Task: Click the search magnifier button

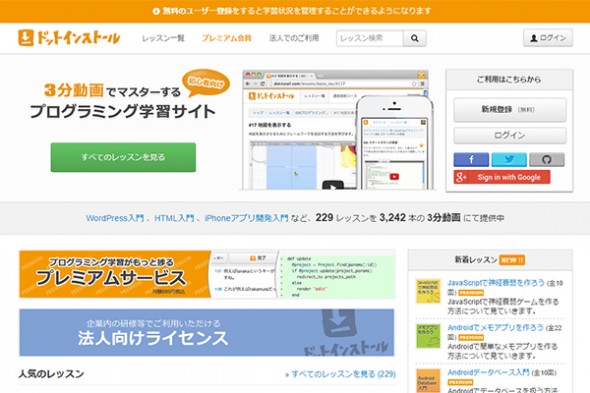Action: click(x=415, y=38)
